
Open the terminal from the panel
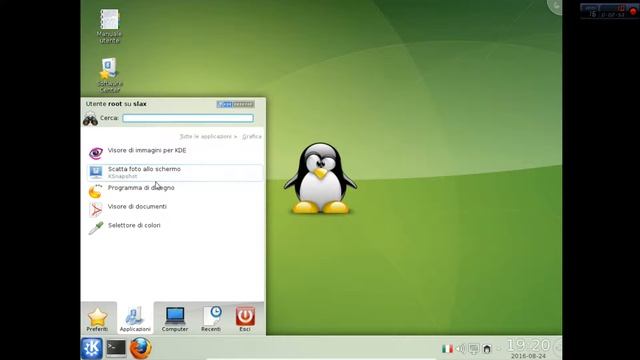tap(116, 348)
